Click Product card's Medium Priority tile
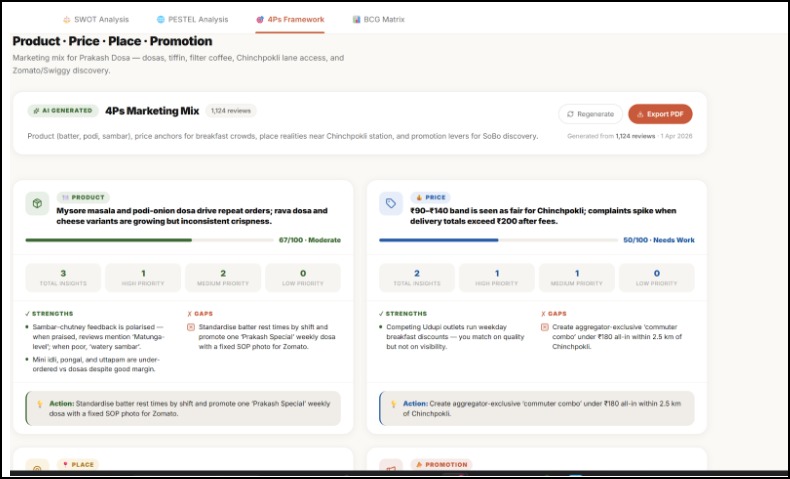Viewport: 790px width, 479px height. [223, 278]
